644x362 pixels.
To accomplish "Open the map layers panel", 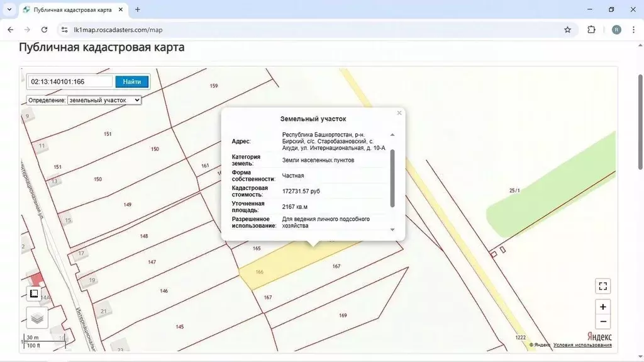I will coord(37,318).
